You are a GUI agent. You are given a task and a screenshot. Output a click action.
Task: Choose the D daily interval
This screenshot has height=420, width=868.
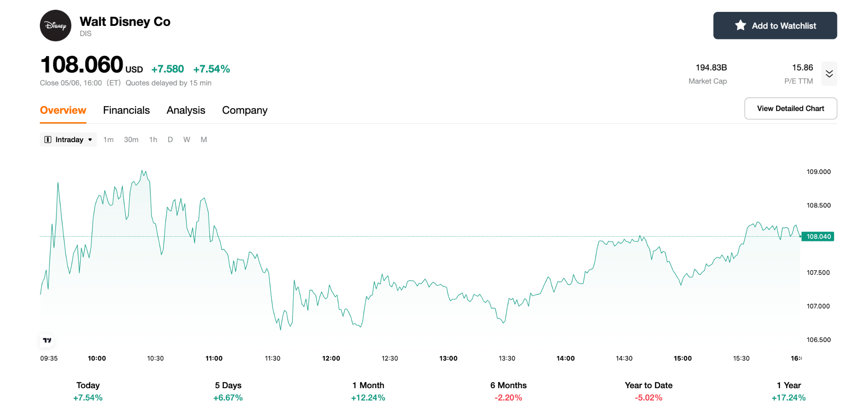click(x=170, y=140)
